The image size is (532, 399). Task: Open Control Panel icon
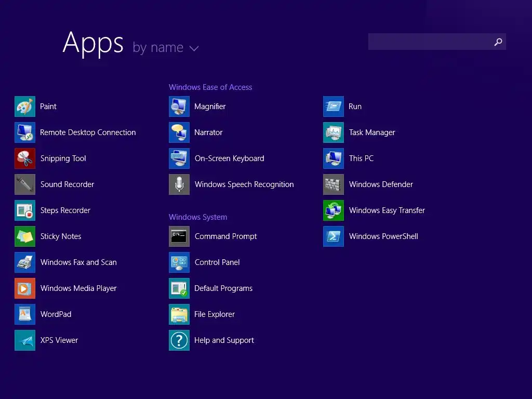point(179,262)
